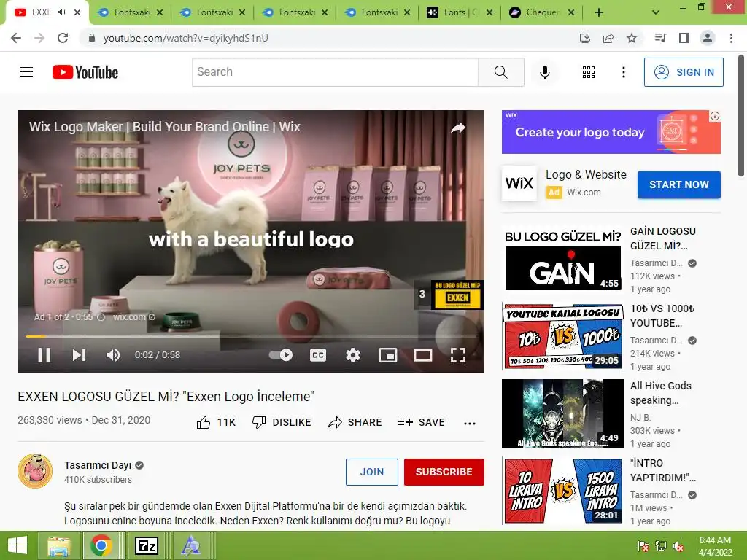Reload the page
Image resolution: width=747 pixels, height=560 pixels.
coord(63,38)
